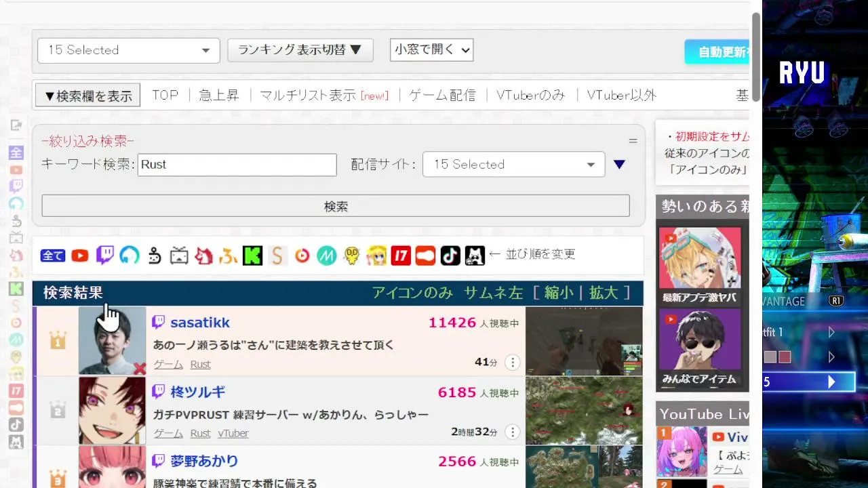868x488 pixels.
Task: Filter by TikTok in the site icon row
Action: point(450,256)
